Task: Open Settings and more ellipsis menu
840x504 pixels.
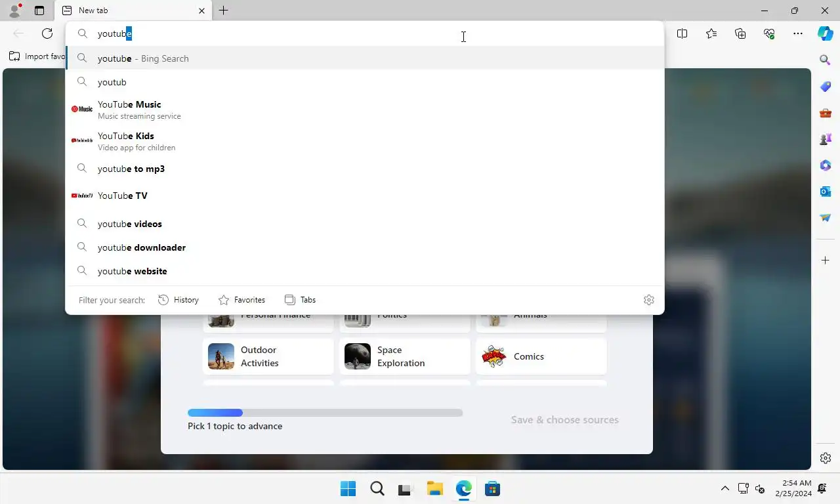Action: (798, 33)
